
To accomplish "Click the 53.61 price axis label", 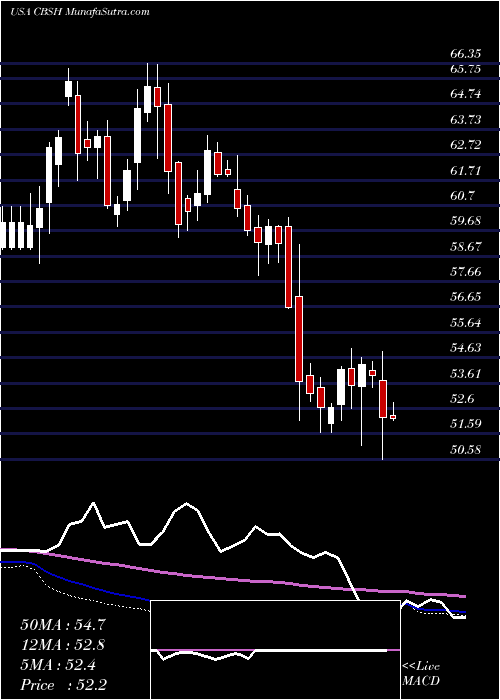I will click(466, 373).
